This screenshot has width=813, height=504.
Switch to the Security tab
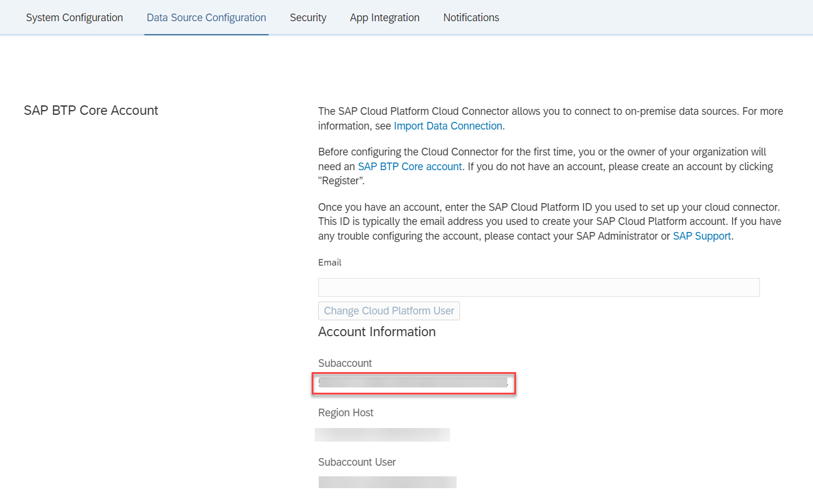click(308, 18)
